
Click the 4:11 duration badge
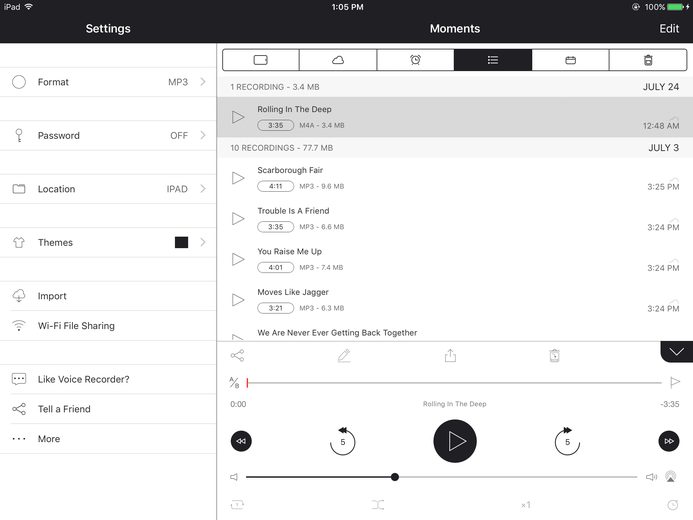[x=276, y=186]
